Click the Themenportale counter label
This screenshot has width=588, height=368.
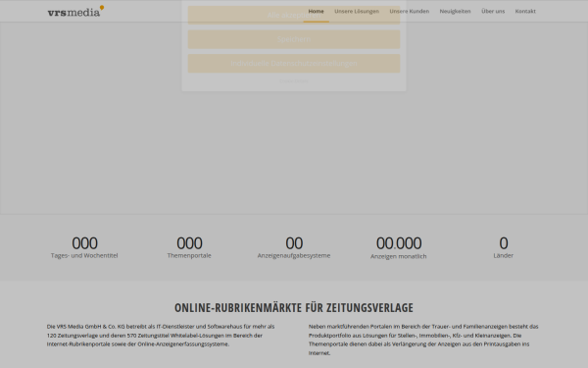[x=189, y=255]
